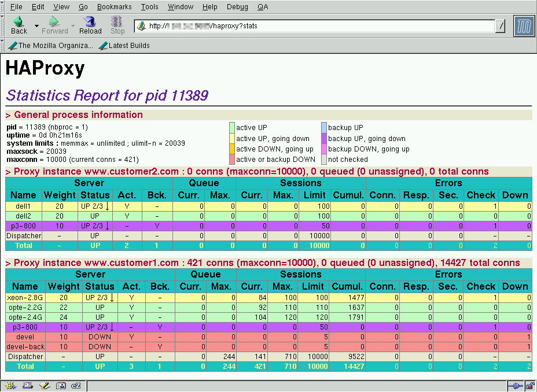Open the URL bar history dropdown
Viewport: 537px width, 392px height.
[501, 26]
